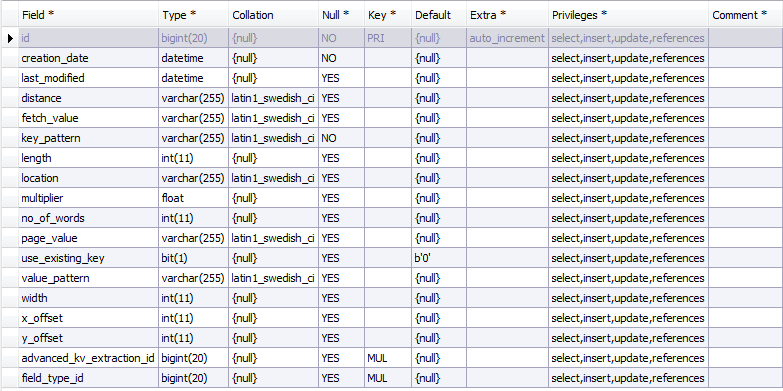Select the creation_date field cell
This screenshot has width=783, height=391.
click(x=88, y=58)
